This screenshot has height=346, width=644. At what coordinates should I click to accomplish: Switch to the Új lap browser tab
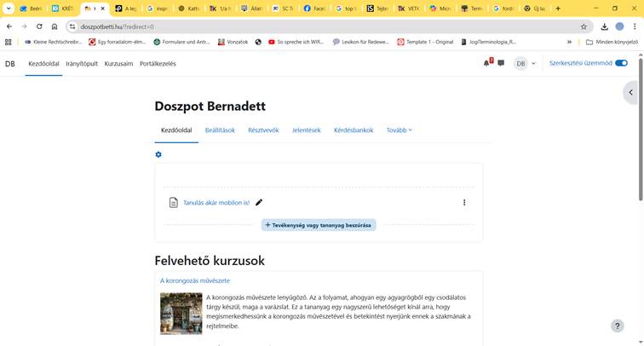[535, 9]
